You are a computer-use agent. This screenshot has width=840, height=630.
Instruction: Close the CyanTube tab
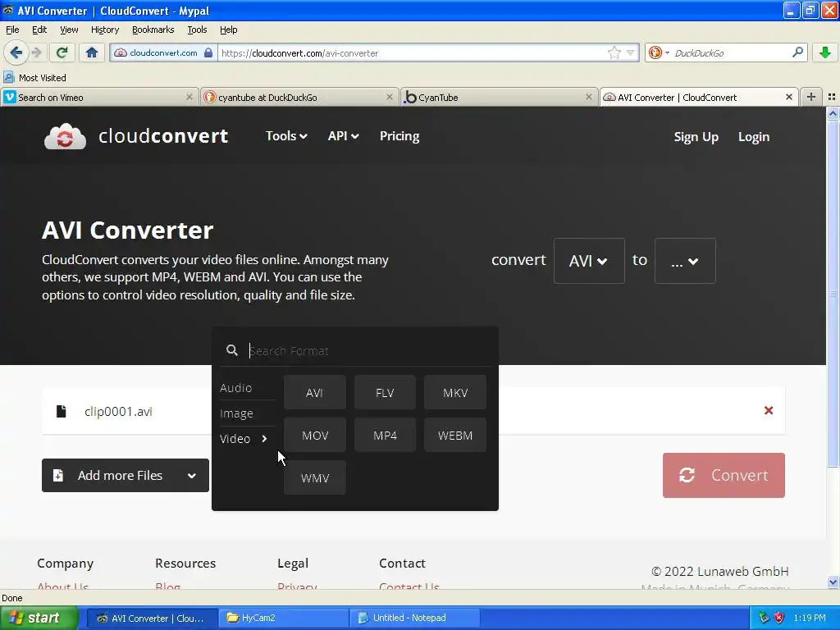[x=589, y=97]
